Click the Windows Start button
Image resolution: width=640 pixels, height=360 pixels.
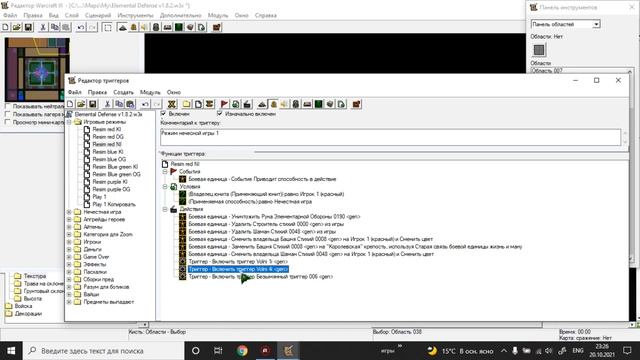[x=11, y=351]
